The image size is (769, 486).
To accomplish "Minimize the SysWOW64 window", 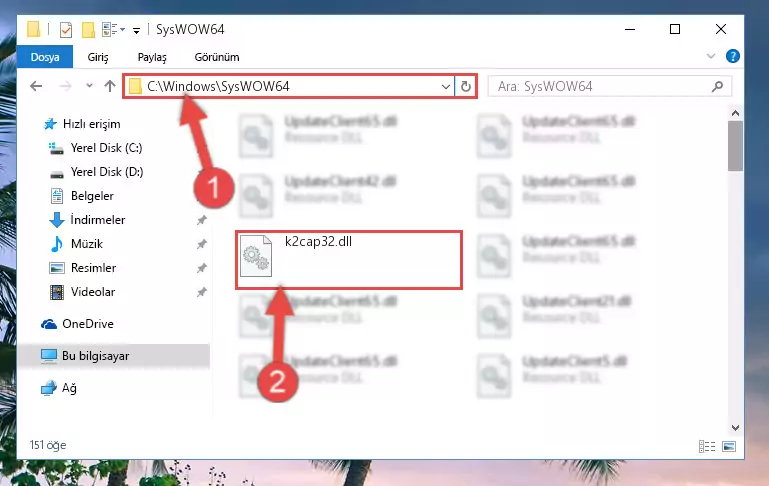I will point(630,29).
